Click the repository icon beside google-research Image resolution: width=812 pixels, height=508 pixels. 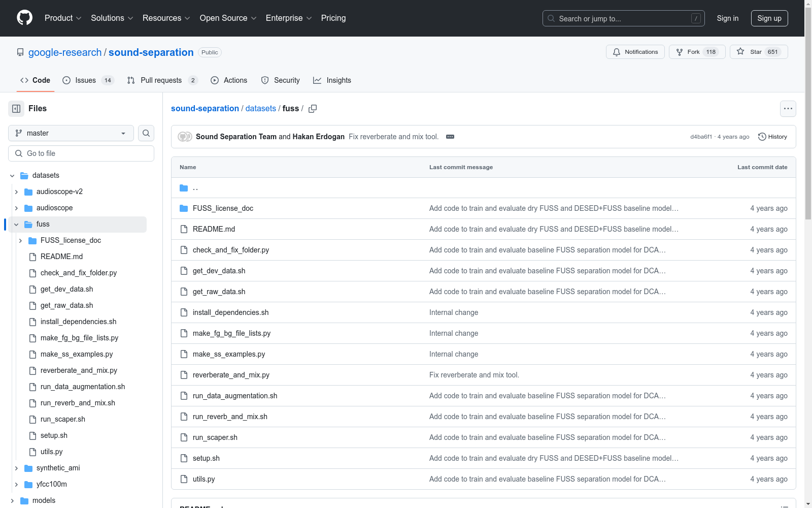(x=20, y=52)
